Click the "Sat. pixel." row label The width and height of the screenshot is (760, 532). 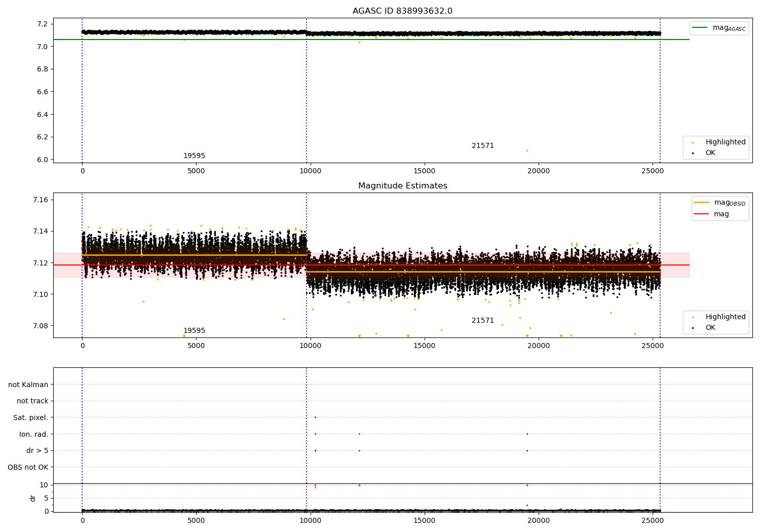pos(30,418)
